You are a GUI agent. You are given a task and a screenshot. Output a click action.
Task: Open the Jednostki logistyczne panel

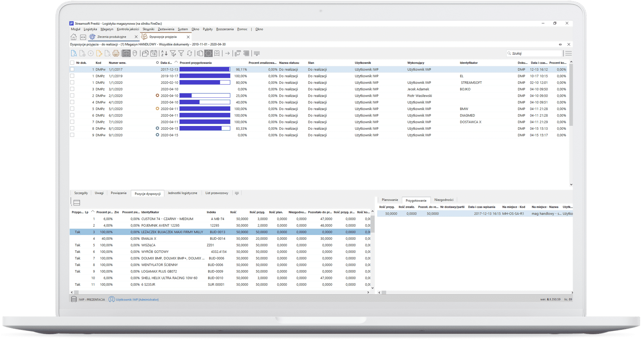[183, 193]
